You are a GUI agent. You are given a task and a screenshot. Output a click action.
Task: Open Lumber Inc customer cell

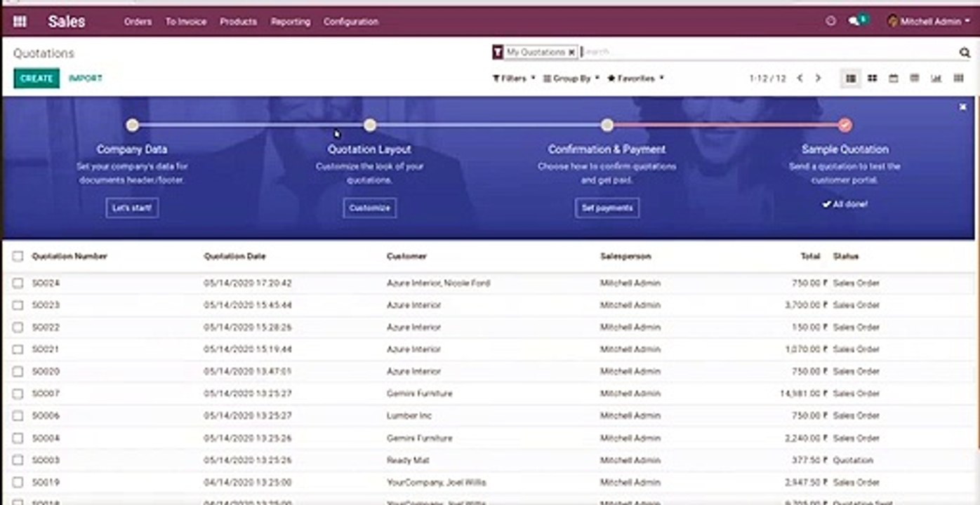click(x=409, y=416)
